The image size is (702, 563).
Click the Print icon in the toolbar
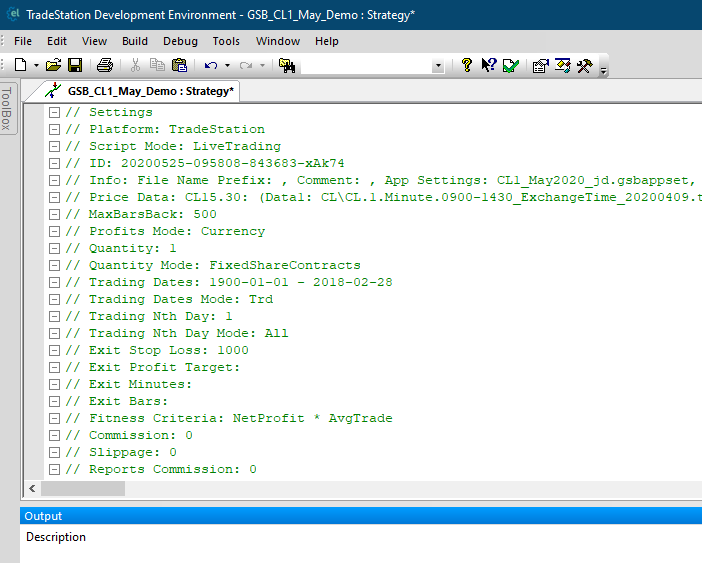coord(105,65)
